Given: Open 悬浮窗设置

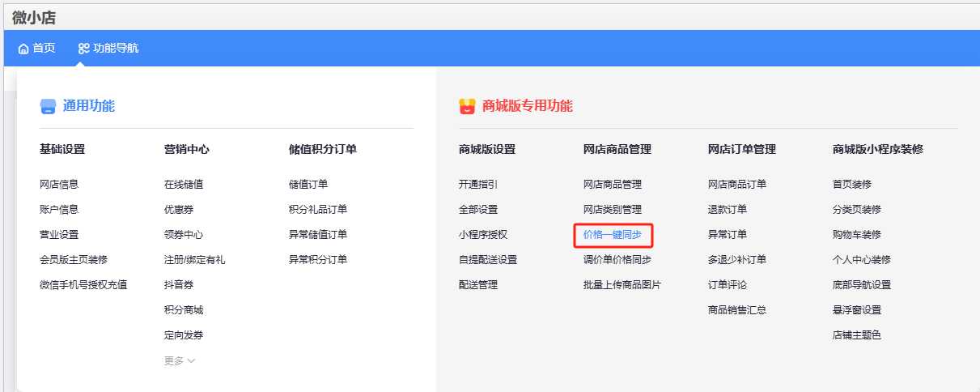Looking at the screenshot, I should click(857, 310).
